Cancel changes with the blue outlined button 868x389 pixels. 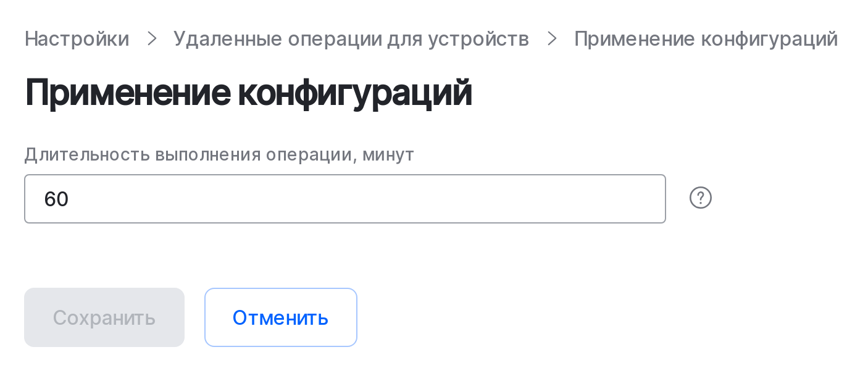(x=281, y=317)
